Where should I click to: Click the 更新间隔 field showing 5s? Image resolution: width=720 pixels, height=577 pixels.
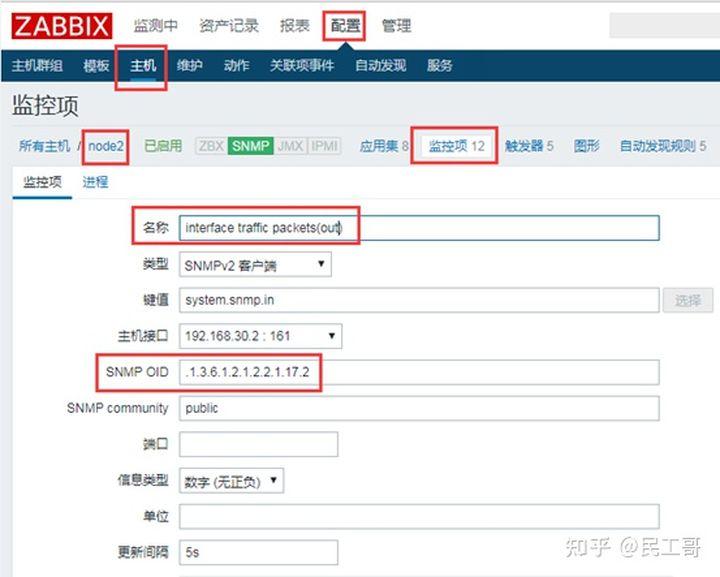pos(258,552)
